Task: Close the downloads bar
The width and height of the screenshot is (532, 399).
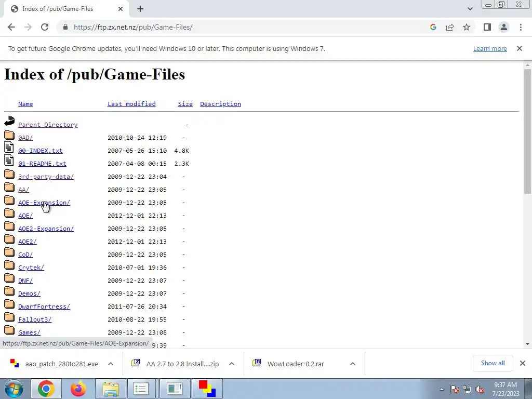Action: click(523, 363)
